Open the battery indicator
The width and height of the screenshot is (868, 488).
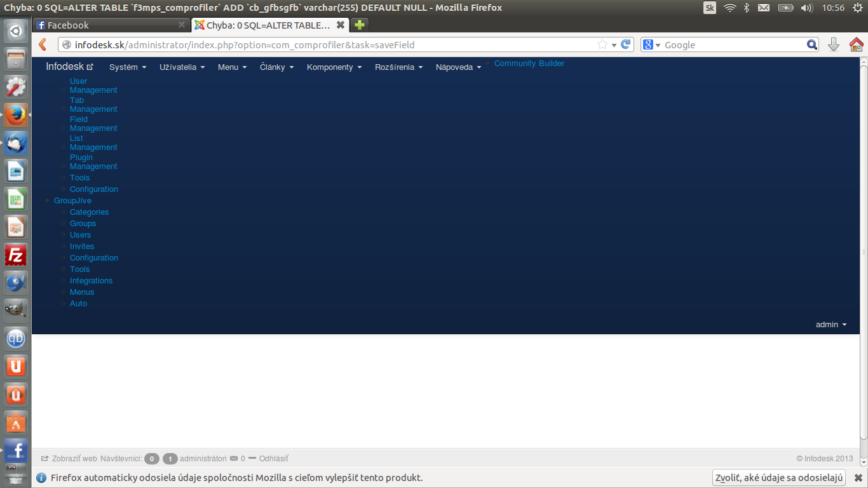click(786, 8)
